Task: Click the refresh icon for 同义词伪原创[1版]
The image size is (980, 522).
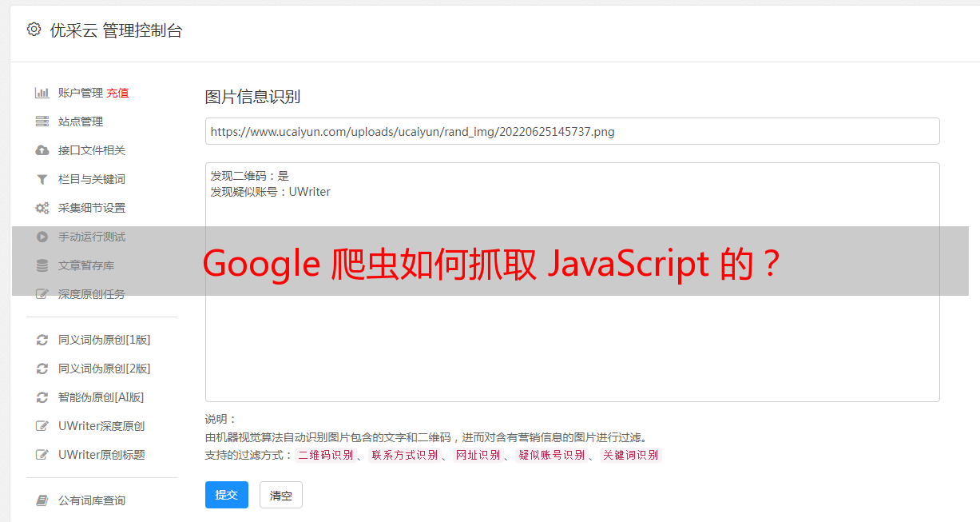Action: point(42,340)
